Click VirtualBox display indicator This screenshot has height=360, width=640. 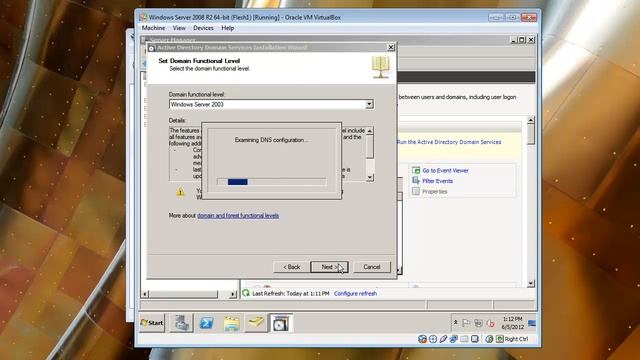pyautogui.click(x=474, y=339)
